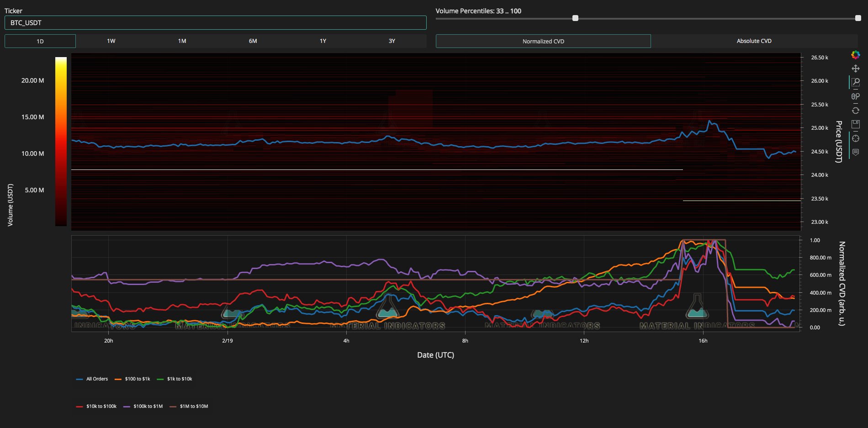This screenshot has width=868, height=428.
Task: Open the Bokeh logo link
Action: click(856, 55)
